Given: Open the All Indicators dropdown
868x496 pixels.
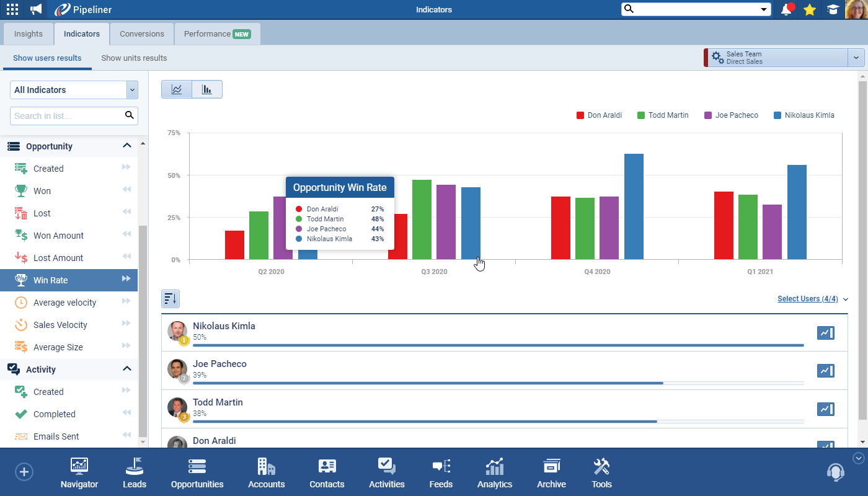Looking at the screenshot, I should (x=74, y=90).
